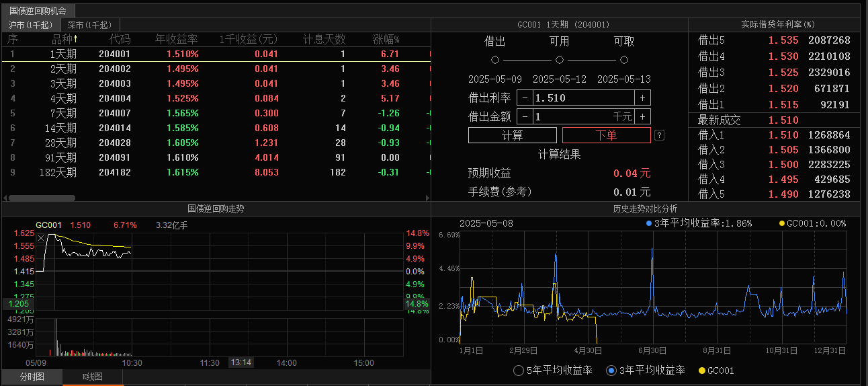Select the 2天期 204002 row
868x386 pixels.
click(x=215, y=69)
